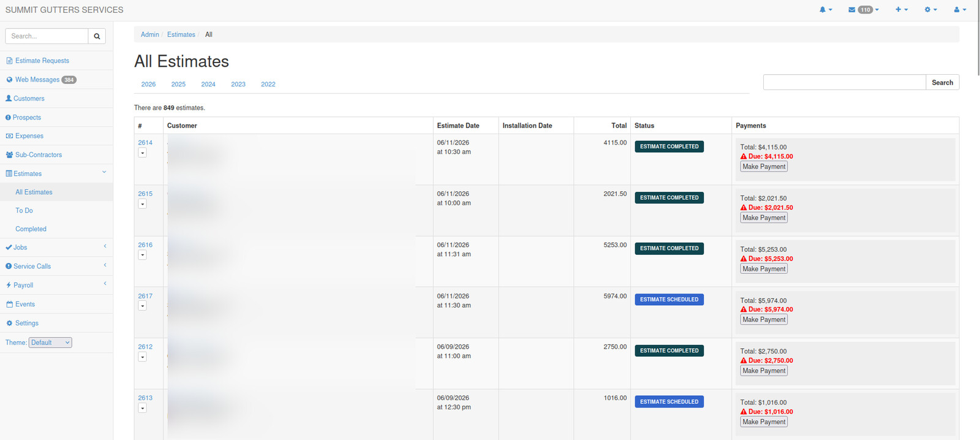
Task: Open estimate number 2617
Action: pyautogui.click(x=145, y=296)
